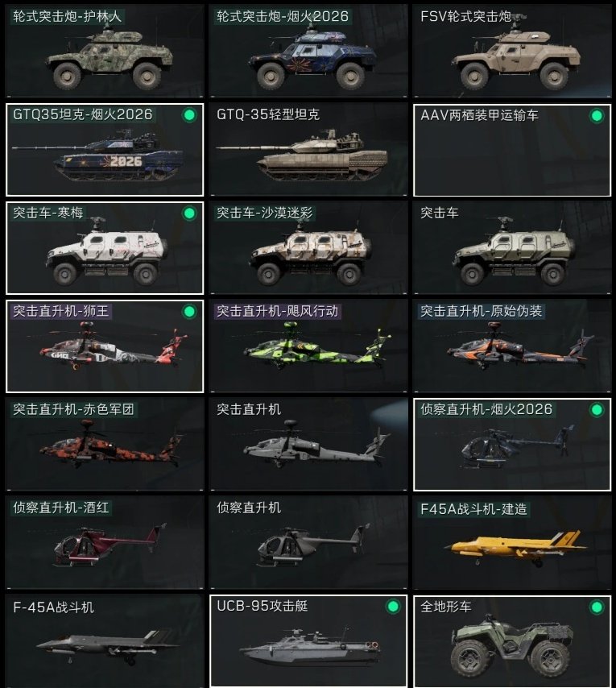Select the 突击车-沙漠迷彩 skin
The width and height of the screenshot is (616, 688).
(x=308, y=248)
